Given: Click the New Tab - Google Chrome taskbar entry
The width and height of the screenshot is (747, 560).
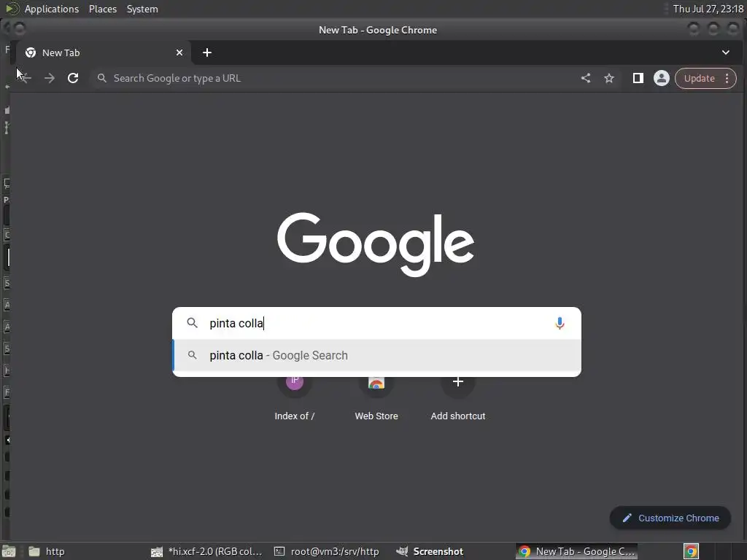Looking at the screenshot, I should [577, 551].
